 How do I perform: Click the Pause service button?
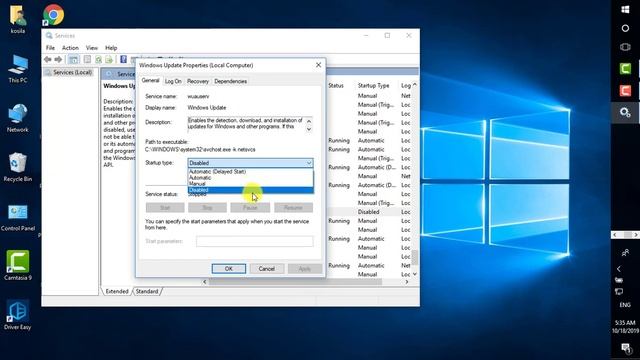[x=250, y=208]
